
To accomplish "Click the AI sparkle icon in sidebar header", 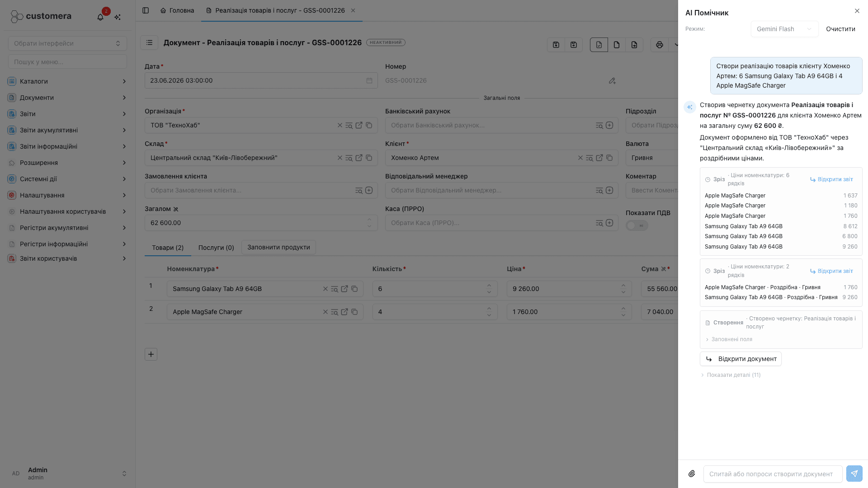I will tap(118, 17).
